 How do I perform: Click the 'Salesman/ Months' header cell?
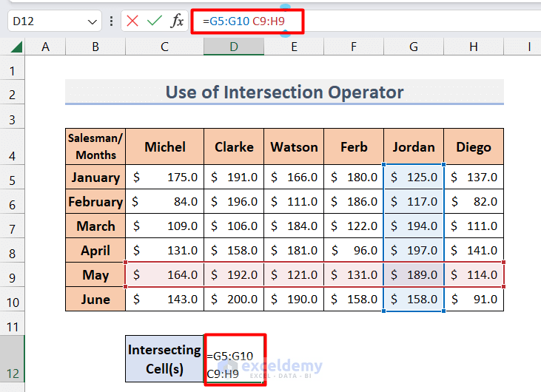coord(95,146)
